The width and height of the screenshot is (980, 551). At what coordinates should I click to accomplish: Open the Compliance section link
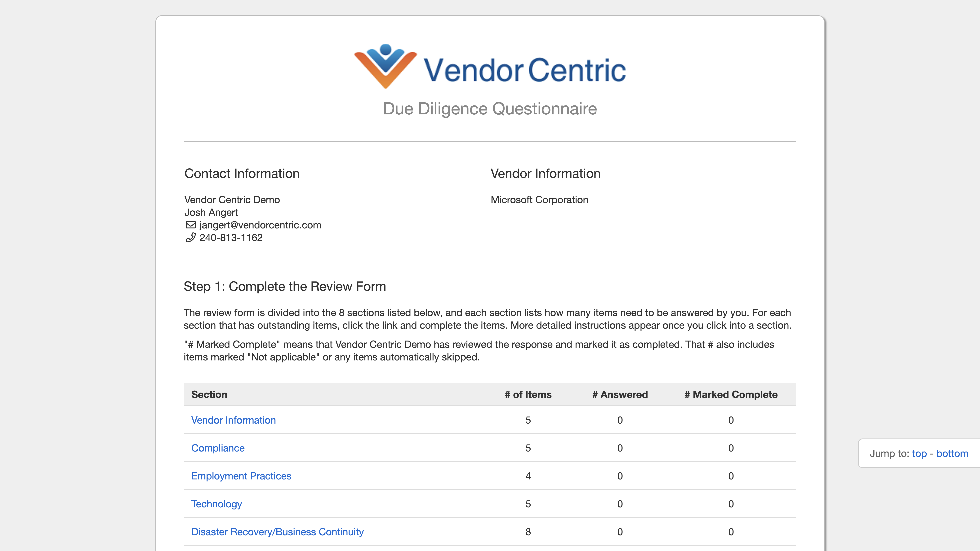pos(218,448)
